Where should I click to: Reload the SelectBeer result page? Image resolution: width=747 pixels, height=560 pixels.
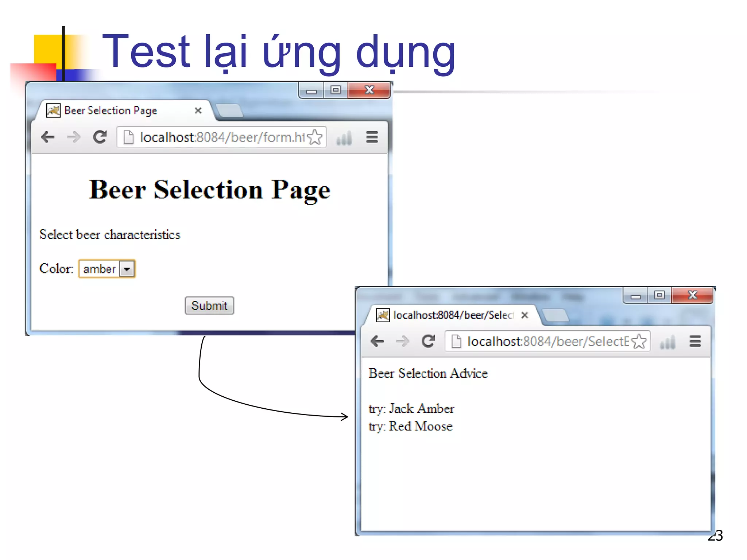coord(428,341)
